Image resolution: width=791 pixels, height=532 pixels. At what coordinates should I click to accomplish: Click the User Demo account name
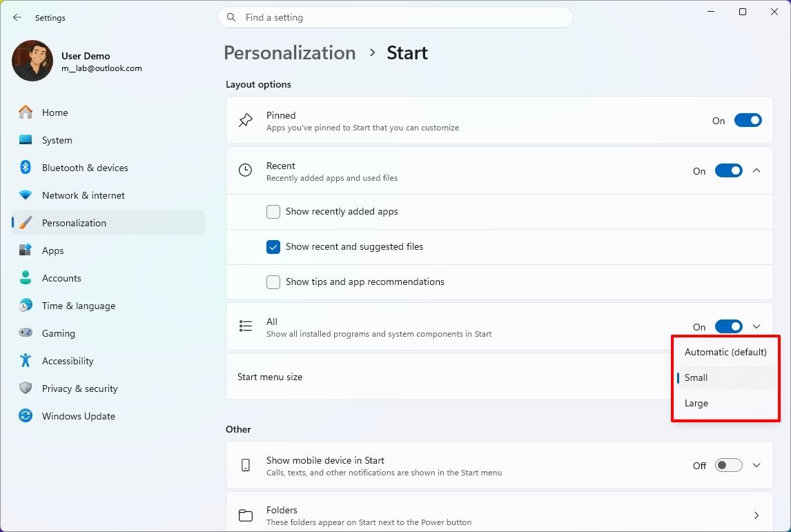click(86, 55)
